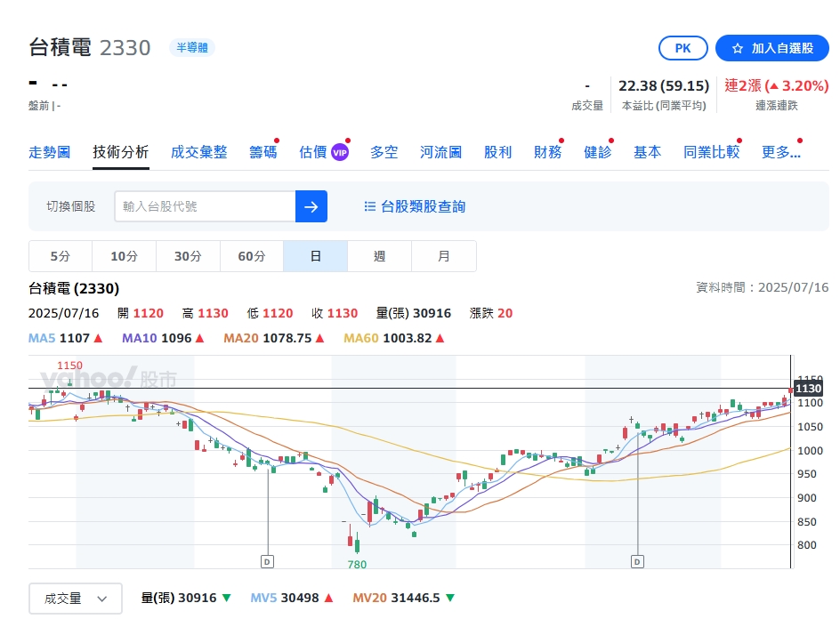
Task: Click the 780 low price label
Action: click(357, 565)
